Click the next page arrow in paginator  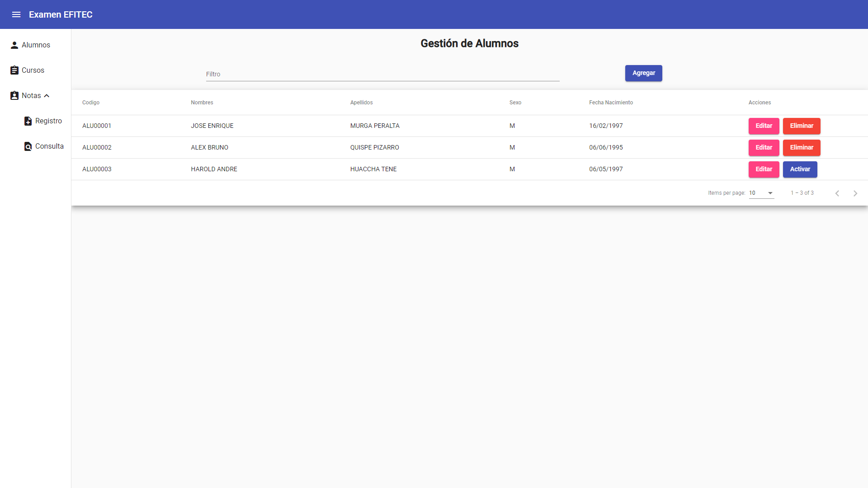pyautogui.click(x=855, y=193)
